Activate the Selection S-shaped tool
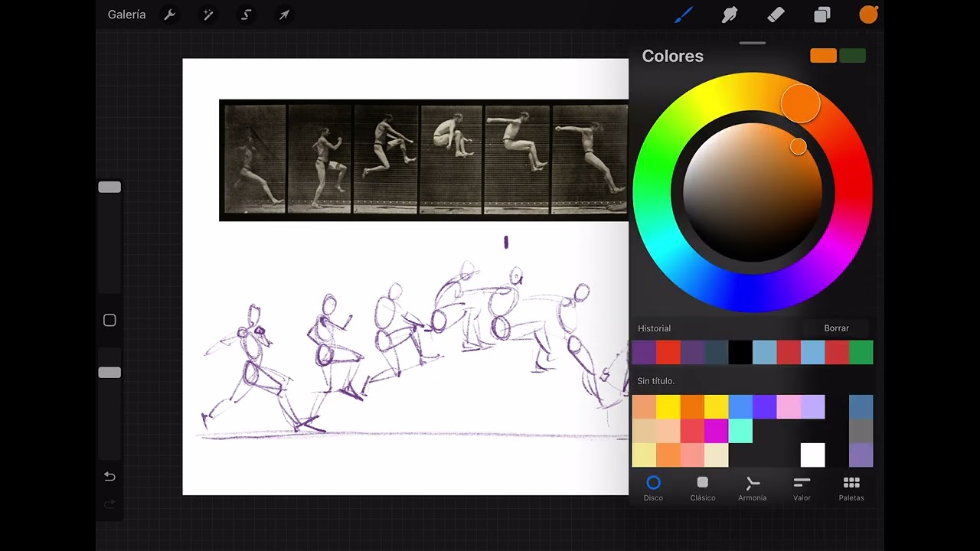Screen dimensions: 980x551 [x=246, y=15]
